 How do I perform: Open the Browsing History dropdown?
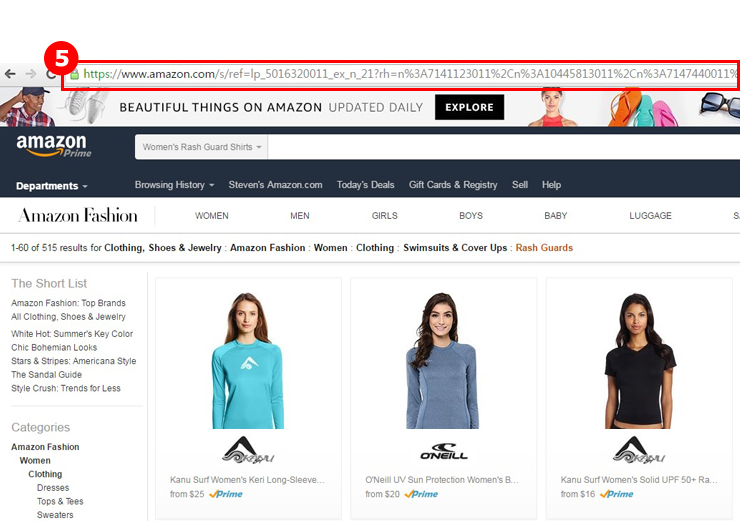tap(174, 185)
